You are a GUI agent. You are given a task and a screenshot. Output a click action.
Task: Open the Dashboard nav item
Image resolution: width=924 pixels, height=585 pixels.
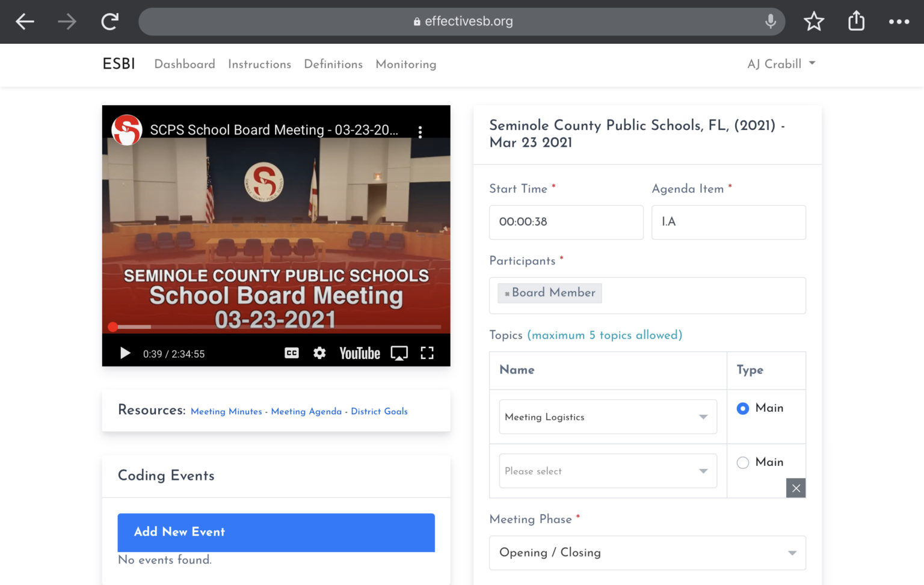(185, 64)
